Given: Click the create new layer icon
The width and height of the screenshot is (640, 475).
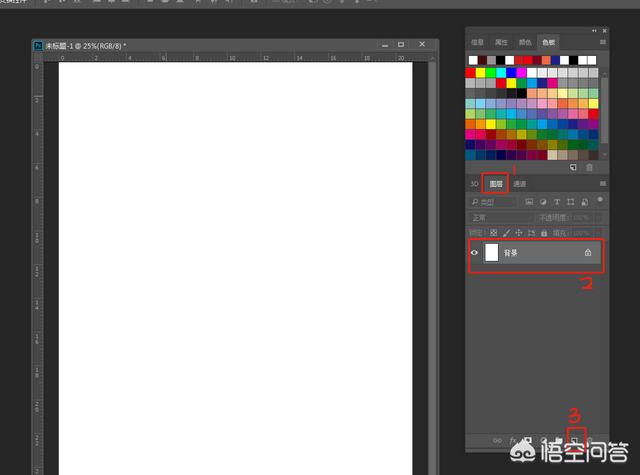Looking at the screenshot, I should (x=575, y=440).
